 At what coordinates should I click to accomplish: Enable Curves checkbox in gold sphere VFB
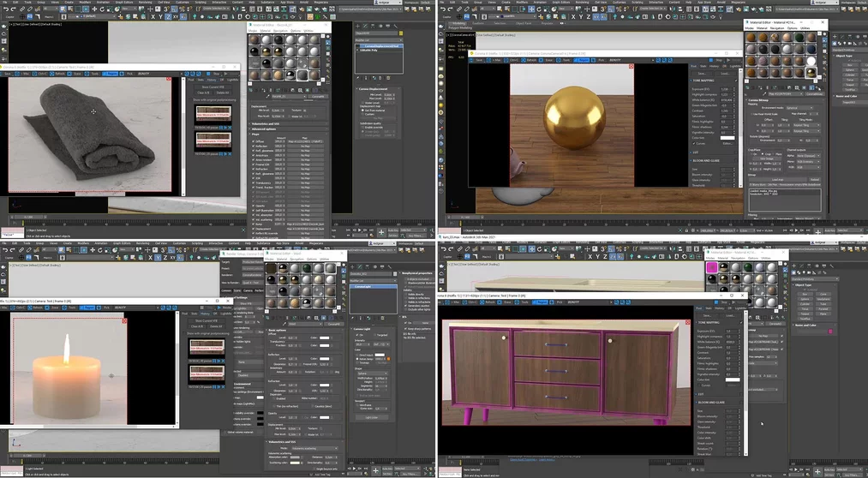(x=693, y=143)
